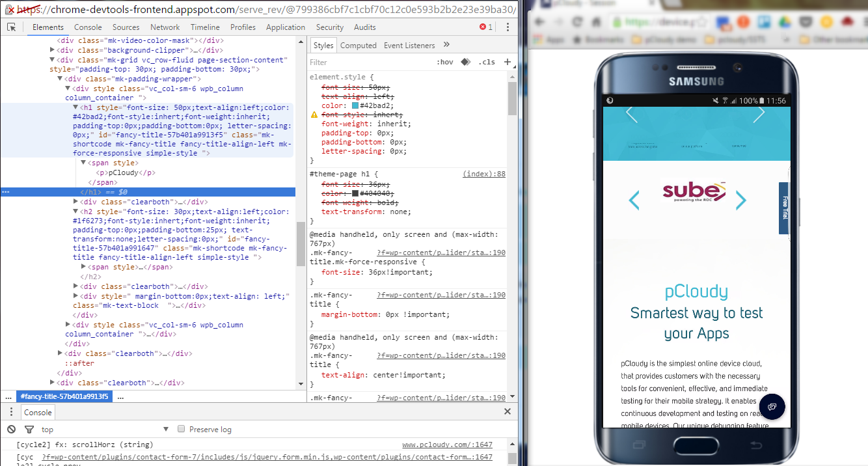The width and height of the screenshot is (868, 466).
Task: Expand the mk-text-block div node
Action: point(75,296)
